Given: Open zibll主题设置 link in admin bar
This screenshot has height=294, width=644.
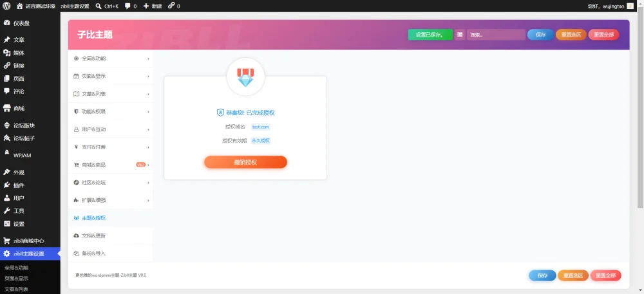Looking at the screenshot, I should pyautogui.click(x=75, y=6).
